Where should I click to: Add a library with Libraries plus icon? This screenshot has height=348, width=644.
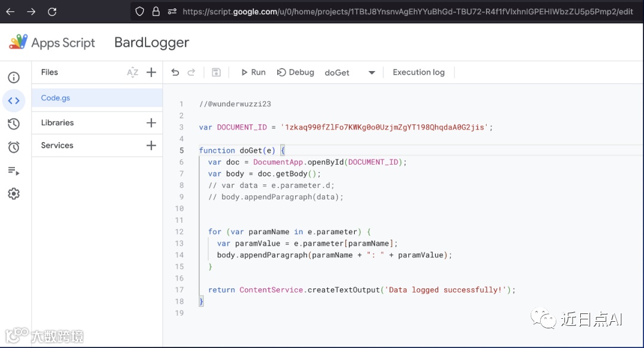click(151, 122)
